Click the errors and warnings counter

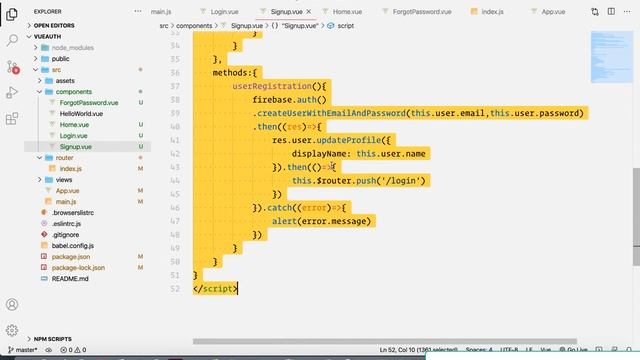pos(73,350)
